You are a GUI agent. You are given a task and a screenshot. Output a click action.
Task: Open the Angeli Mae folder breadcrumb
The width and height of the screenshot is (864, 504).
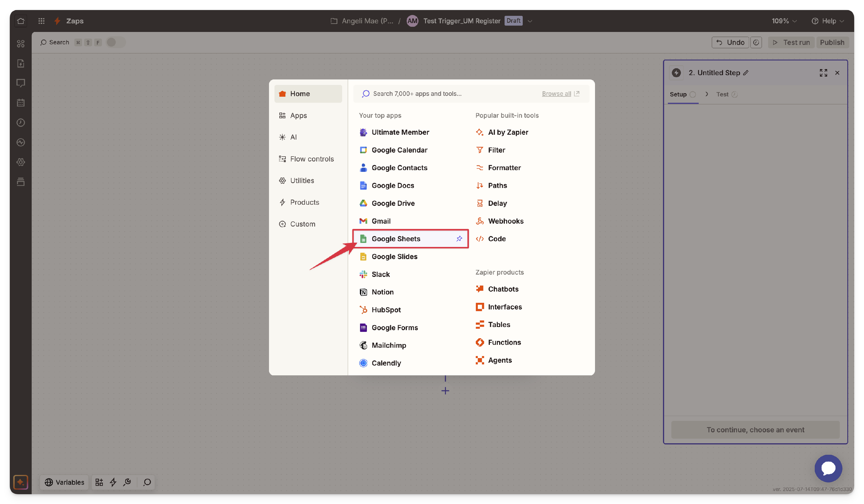pos(362,21)
